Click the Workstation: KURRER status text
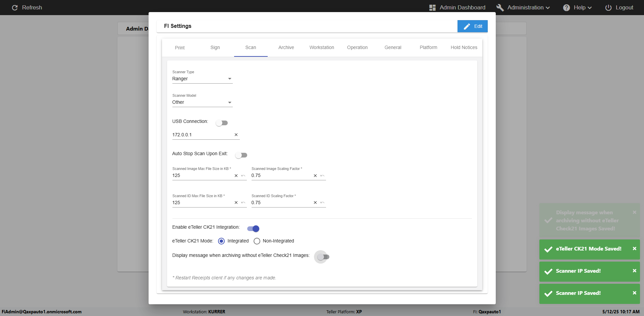644x316 pixels. tap(204, 312)
